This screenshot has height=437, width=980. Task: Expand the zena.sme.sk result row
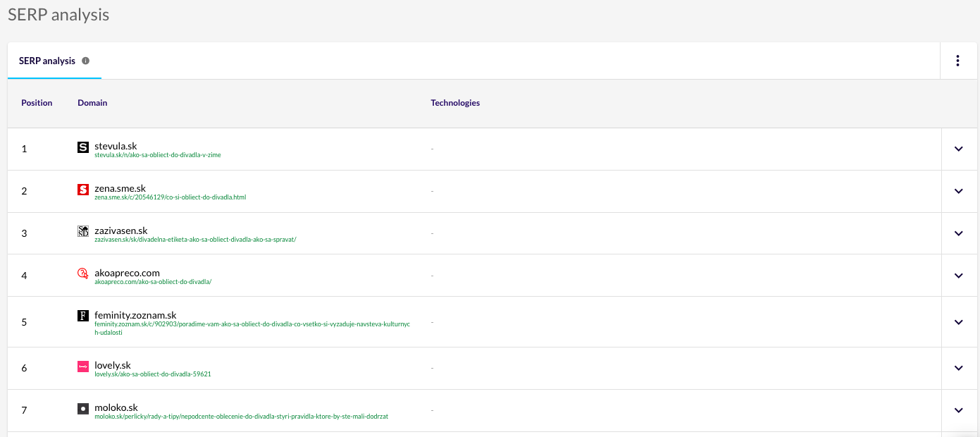click(958, 191)
